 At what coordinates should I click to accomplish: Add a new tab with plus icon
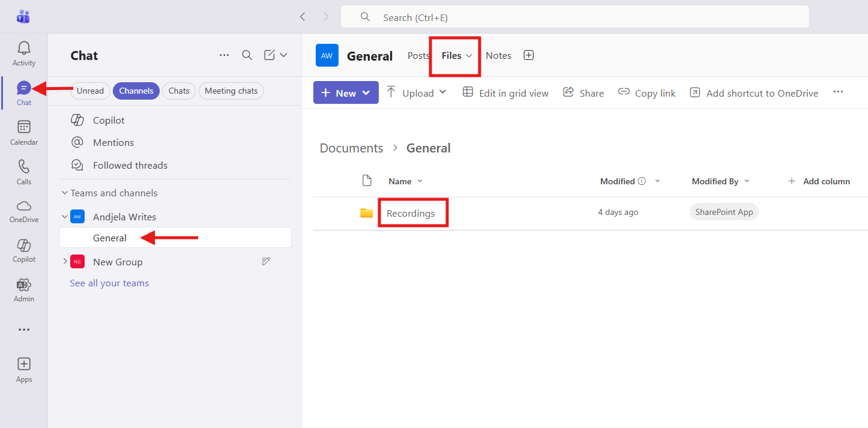tap(528, 55)
